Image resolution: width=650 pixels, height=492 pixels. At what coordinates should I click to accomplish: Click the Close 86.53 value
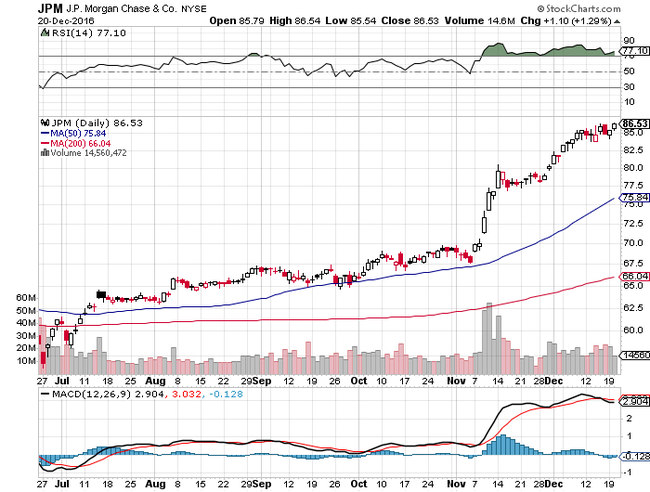coord(410,21)
